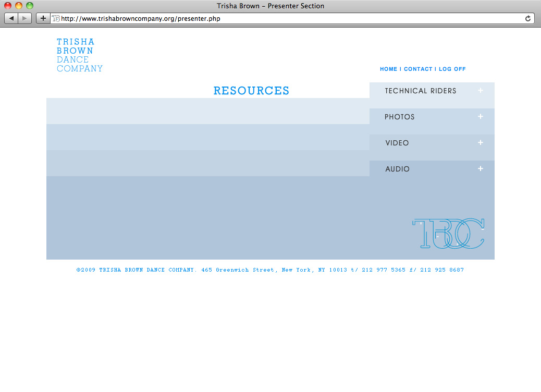This screenshot has height=392, width=541.
Task: Open the AUDIO sidebar entry
Action: tap(397, 169)
